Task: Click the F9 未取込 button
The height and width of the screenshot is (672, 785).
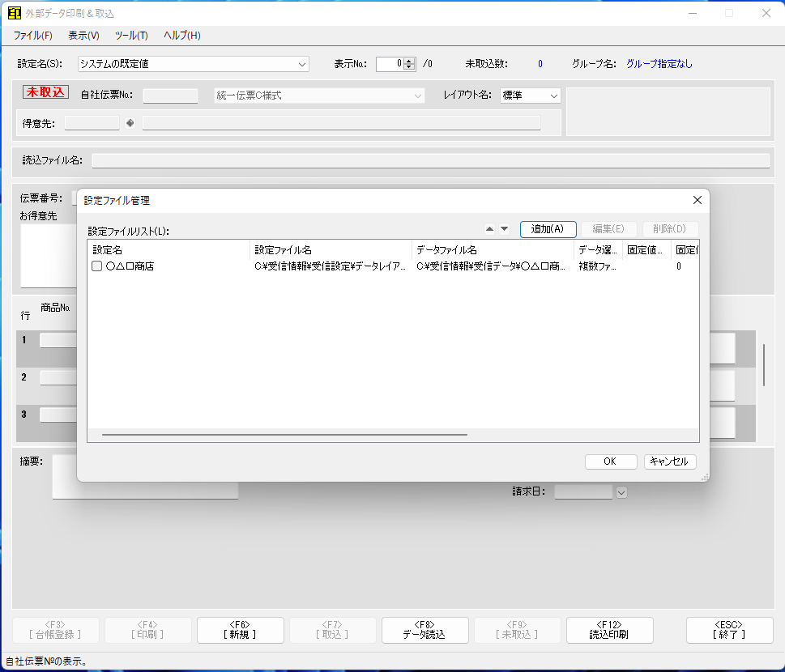Action: (517, 630)
